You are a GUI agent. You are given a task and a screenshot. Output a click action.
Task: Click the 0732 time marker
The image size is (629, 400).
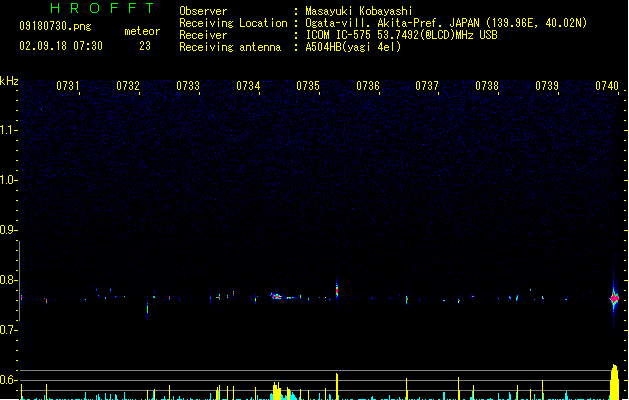click(128, 86)
